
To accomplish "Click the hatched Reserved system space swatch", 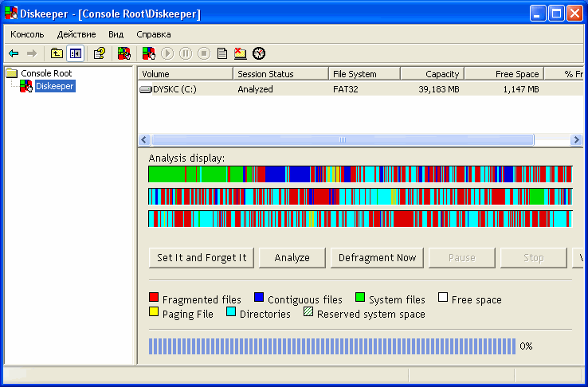I will pyautogui.click(x=308, y=311).
